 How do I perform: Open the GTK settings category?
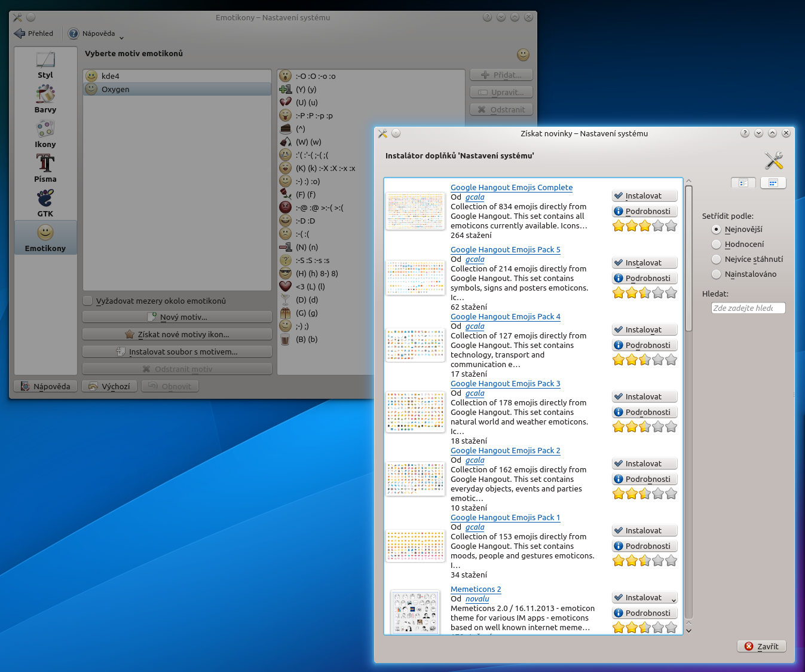click(x=45, y=204)
